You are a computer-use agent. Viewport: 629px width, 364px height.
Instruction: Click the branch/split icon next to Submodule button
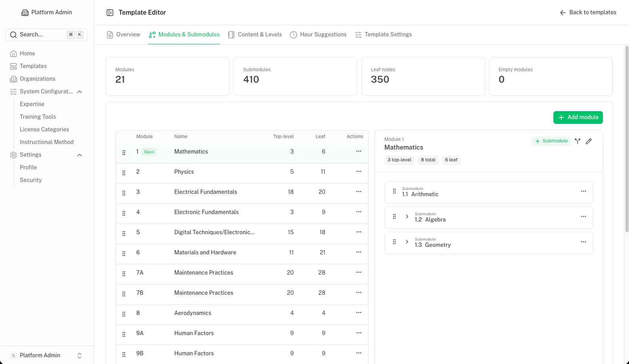click(x=578, y=141)
